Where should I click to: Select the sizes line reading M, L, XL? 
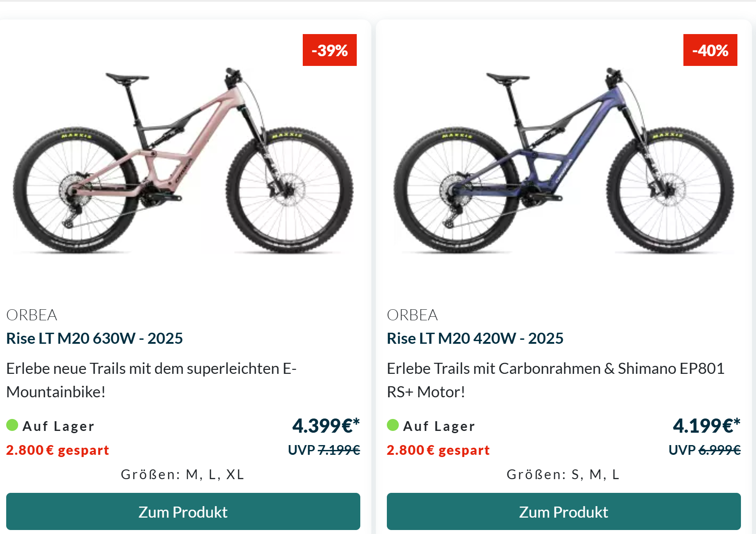point(183,474)
